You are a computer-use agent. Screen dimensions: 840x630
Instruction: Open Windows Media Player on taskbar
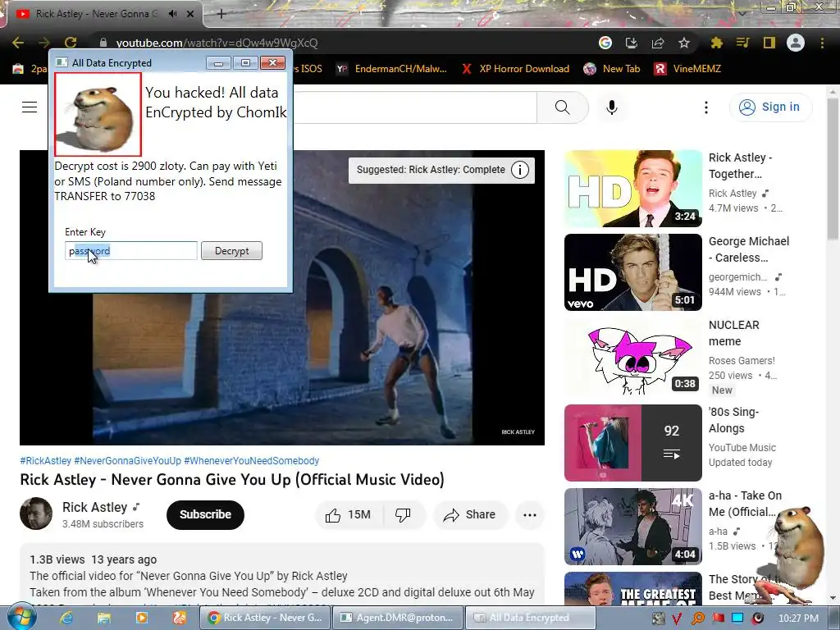141,618
